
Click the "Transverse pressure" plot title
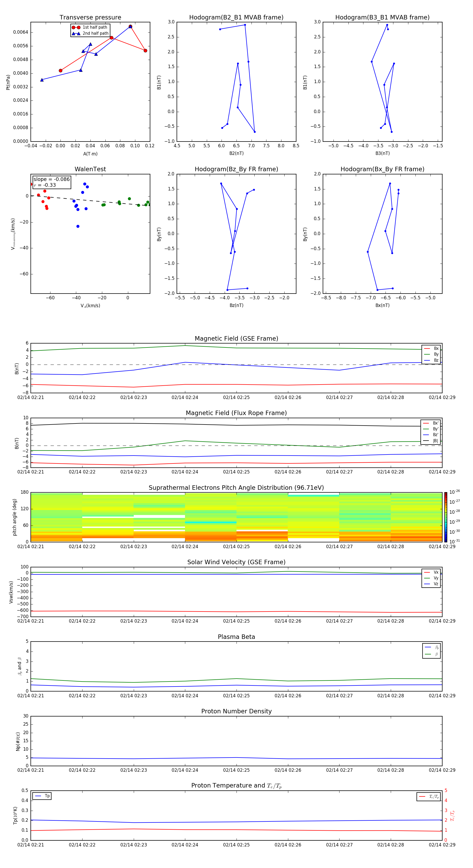[x=90, y=18]
